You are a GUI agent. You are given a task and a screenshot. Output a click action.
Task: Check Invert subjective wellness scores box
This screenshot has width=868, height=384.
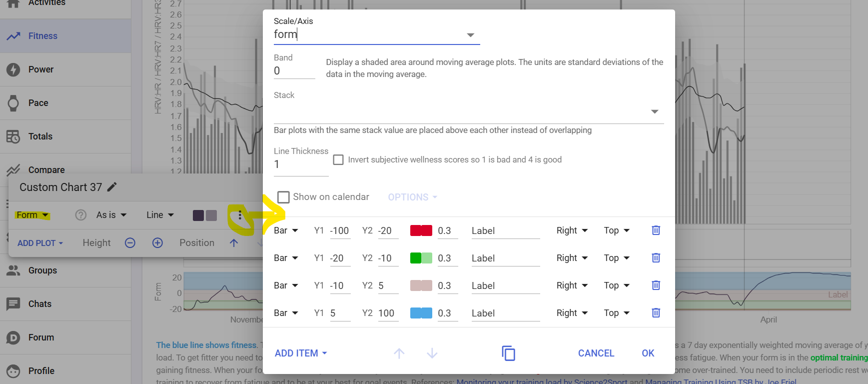(x=338, y=159)
